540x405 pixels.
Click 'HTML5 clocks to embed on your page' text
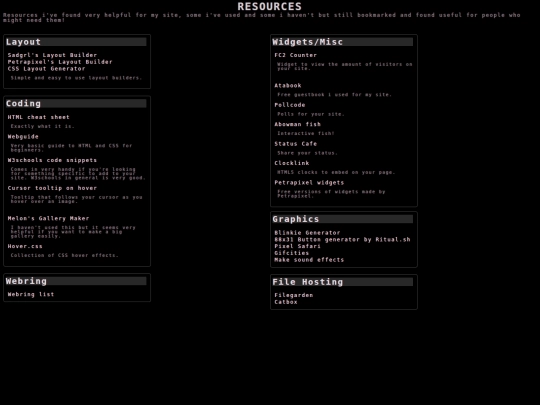(336, 172)
